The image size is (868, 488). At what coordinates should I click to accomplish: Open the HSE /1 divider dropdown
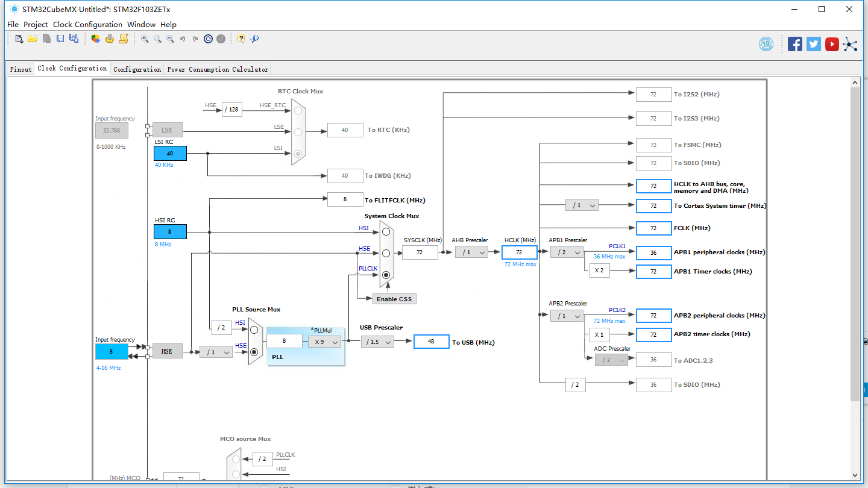tap(216, 352)
